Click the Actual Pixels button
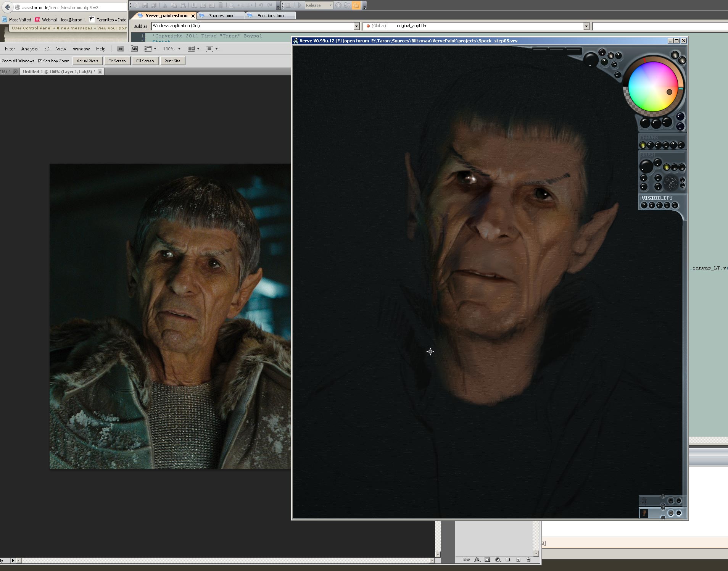This screenshot has width=728, height=571. pos(87,61)
